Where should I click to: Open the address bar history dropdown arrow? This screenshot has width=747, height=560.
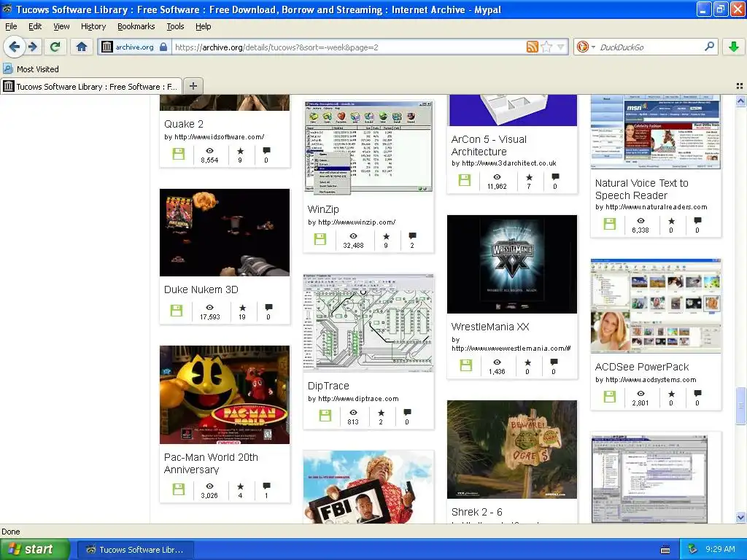[561, 47]
